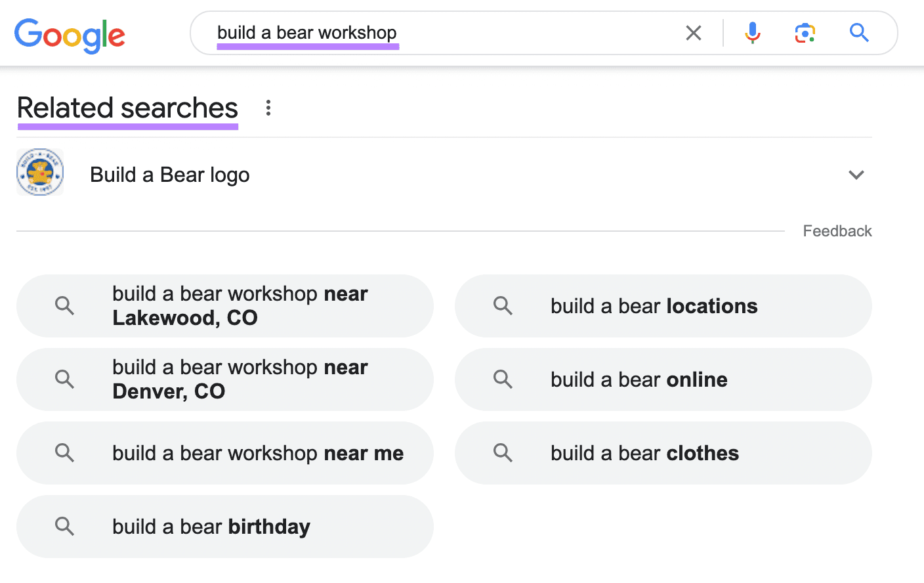Search 'build a bear workshop near Denver, CO'
The width and height of the screenshot is (924, 583).
[240, 379]
